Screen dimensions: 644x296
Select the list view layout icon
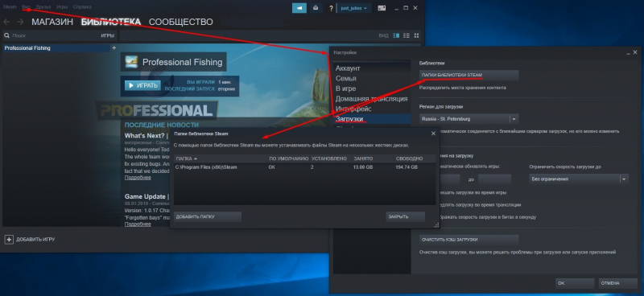[x=407, y=35]
